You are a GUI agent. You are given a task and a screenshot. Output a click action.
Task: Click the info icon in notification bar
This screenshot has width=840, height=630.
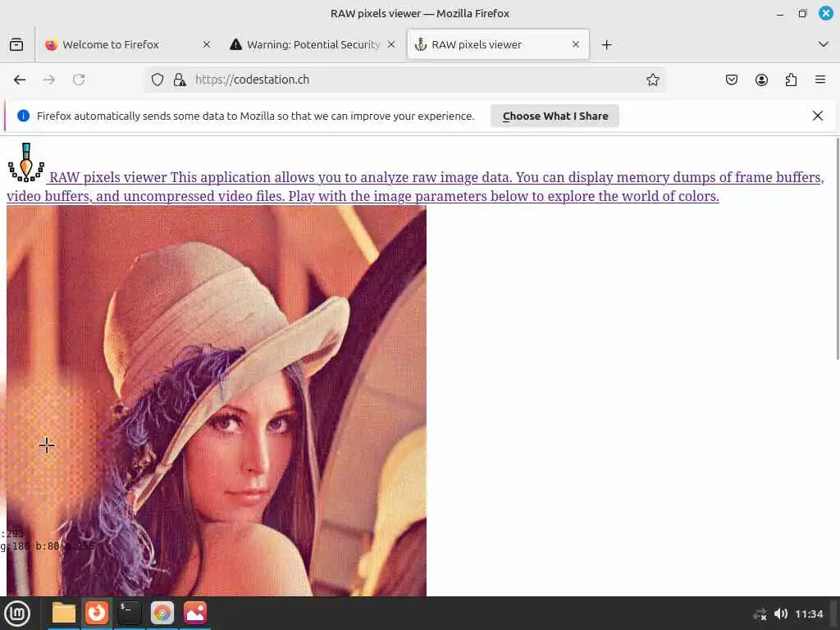(x=23, y=116)
